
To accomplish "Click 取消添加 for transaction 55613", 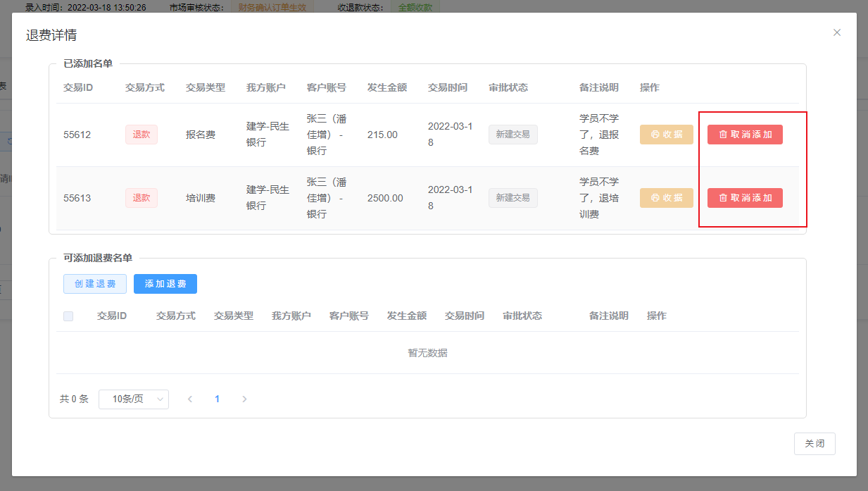I will tap(745, 198).
